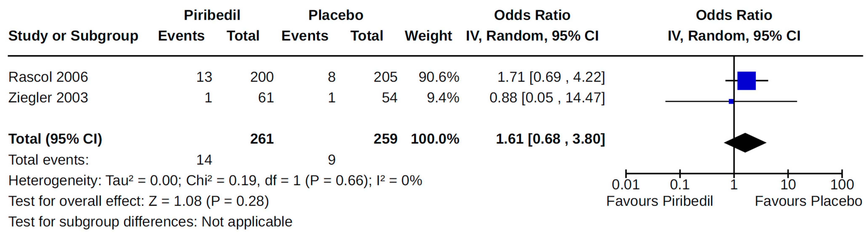
Task: Click the Placebo column group header
Action: 336,15
